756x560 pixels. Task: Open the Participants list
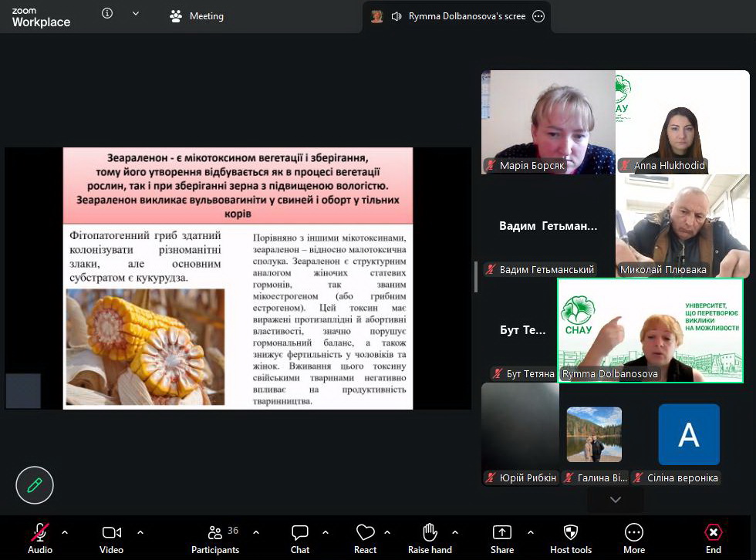click(x=215, y=533)
